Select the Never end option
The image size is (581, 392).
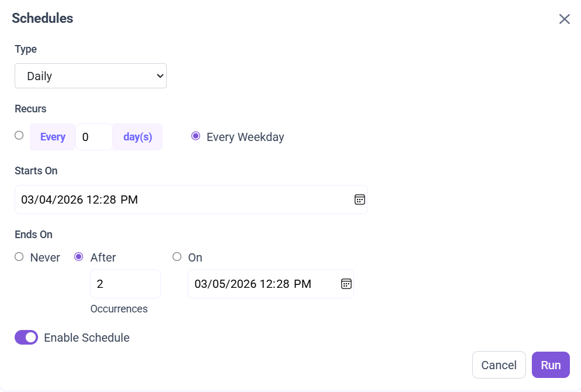19,257
